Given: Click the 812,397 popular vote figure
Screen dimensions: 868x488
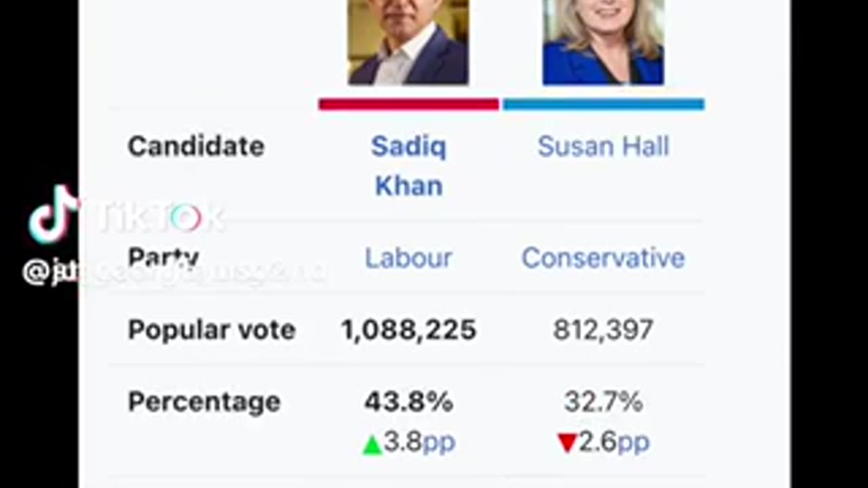Looking at the screenshot, I should click(x=603, y=330).
